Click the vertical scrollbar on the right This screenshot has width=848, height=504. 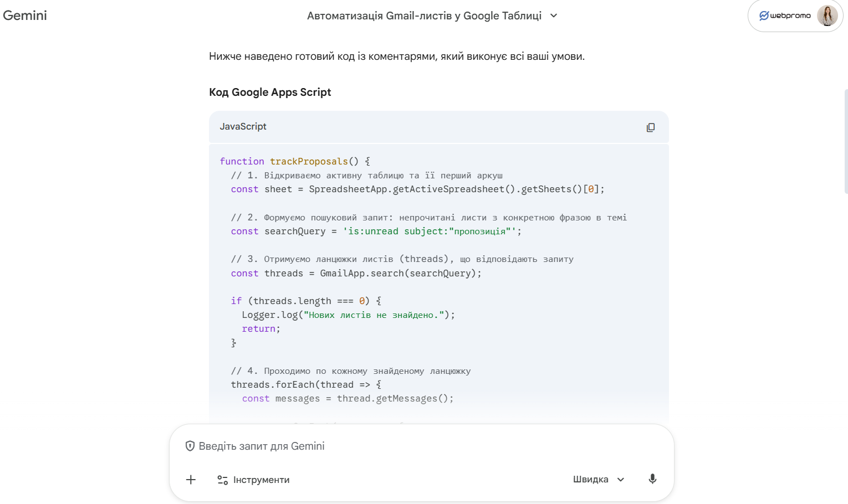point(845,141)
